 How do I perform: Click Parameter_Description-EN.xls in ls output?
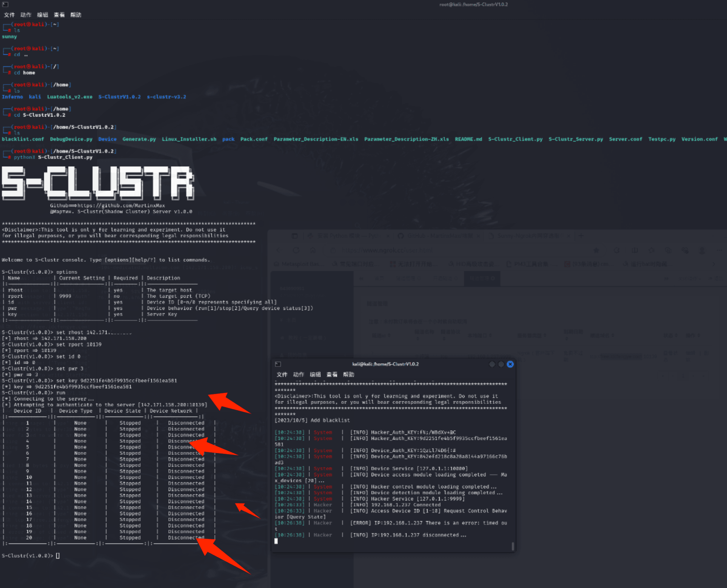(316, 139)
